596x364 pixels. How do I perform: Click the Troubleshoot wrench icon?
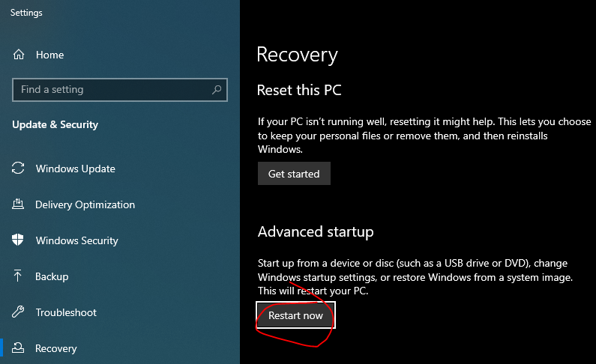click(x=19, y=312)
